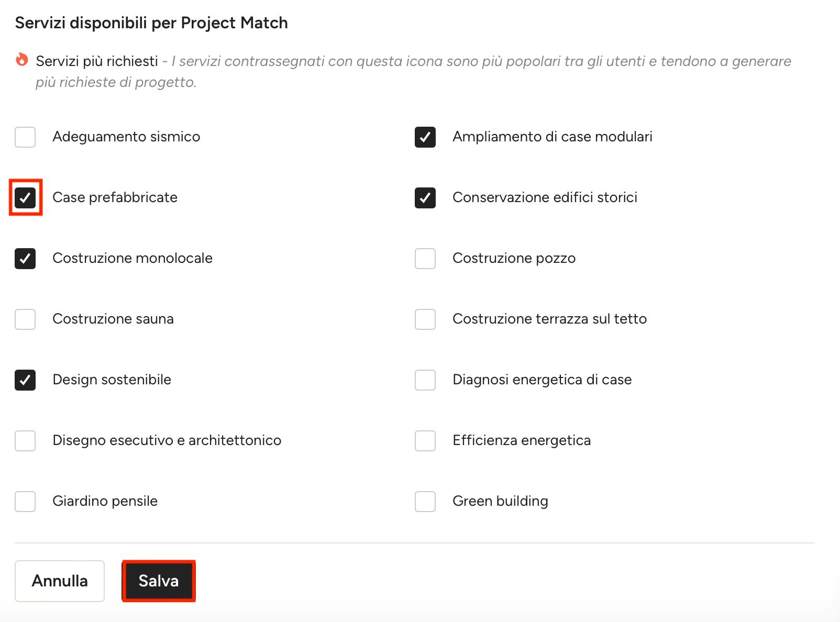Check Disegno esecutivo e architettonico
The width and height of the screenshot is (840, 622).
point(25,441)
